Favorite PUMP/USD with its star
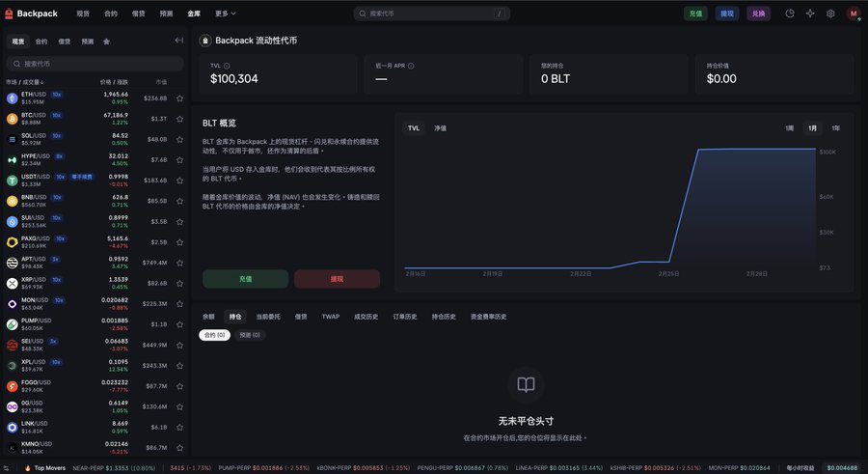This screenshot has width=868, height=474. click(x=179, y=324)
